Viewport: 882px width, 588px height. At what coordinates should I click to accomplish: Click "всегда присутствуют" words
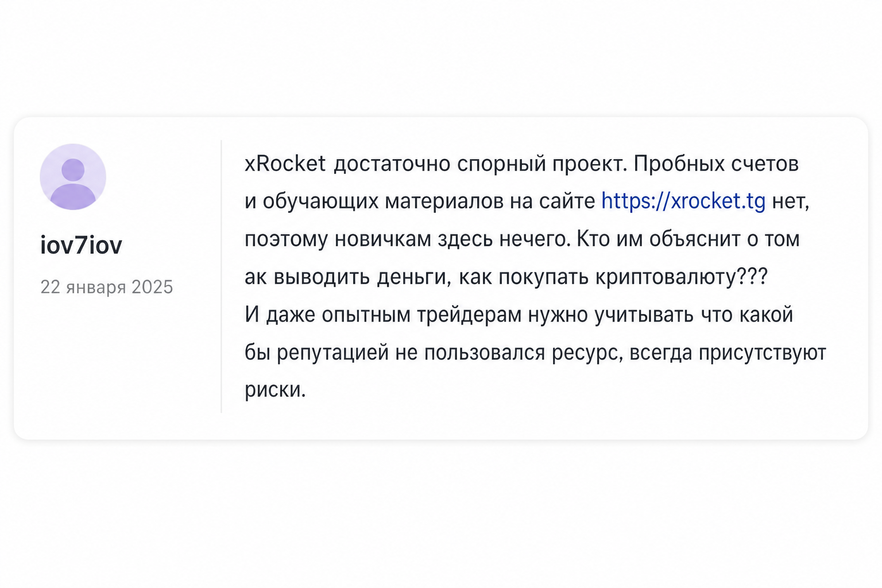point(728,353)
